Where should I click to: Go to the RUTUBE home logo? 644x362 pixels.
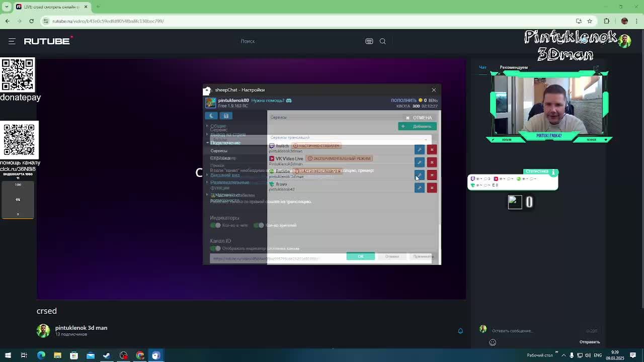click(48, 41)
